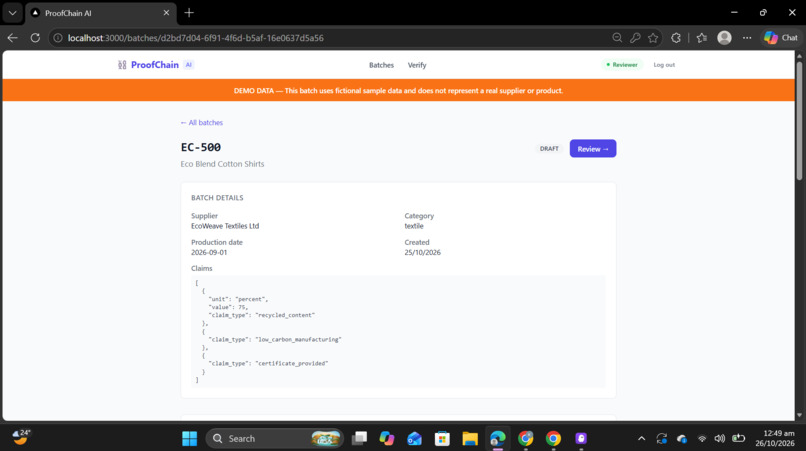The image size is (806, 451).
Task: Click the Log out link
Action: pos(664,65)
